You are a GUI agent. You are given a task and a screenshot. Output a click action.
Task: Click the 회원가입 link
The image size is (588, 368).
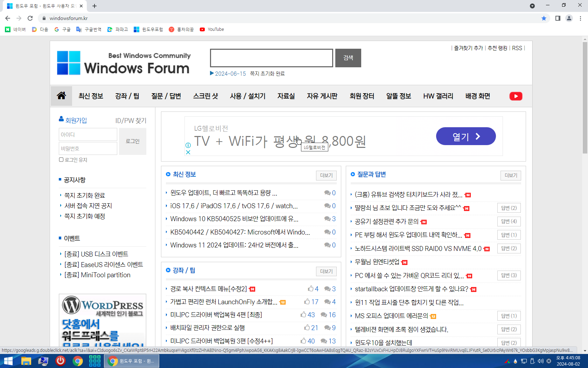(76, 120)
